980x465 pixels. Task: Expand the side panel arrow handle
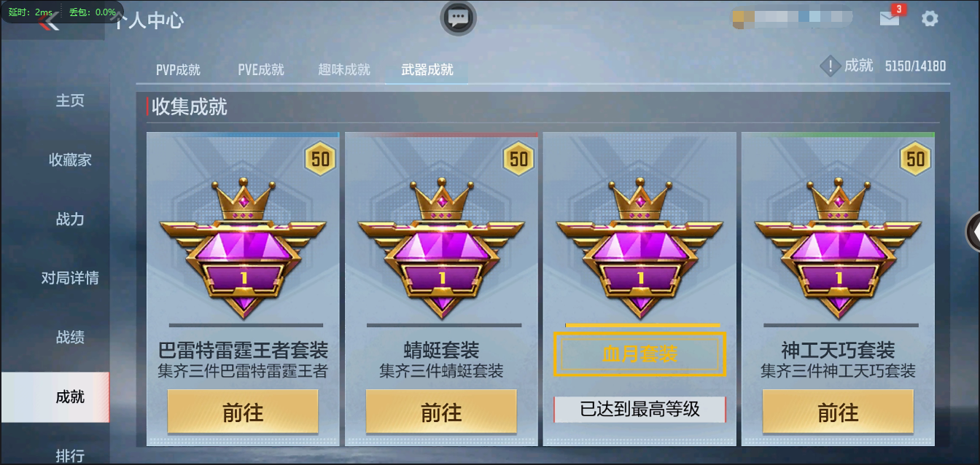[973, 232]
